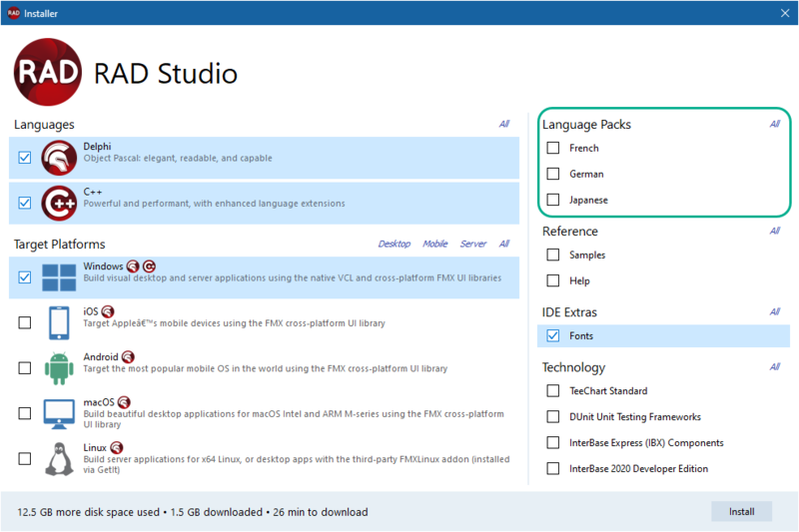
Task: Click the large RAD Studio logo
Action: click(x=47, y=72)
